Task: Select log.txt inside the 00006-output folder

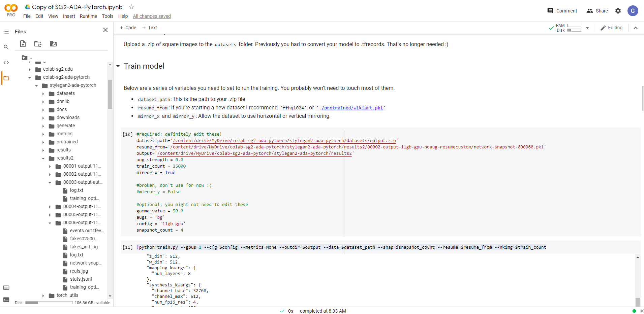Action: click(77, 255)
